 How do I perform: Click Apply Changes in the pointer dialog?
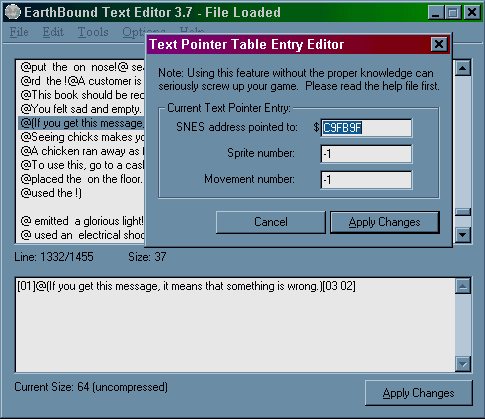click(385, 222)
